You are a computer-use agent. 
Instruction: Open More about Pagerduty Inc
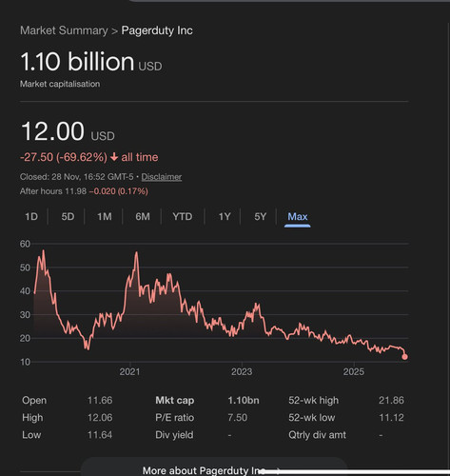(x=203, y=470)
